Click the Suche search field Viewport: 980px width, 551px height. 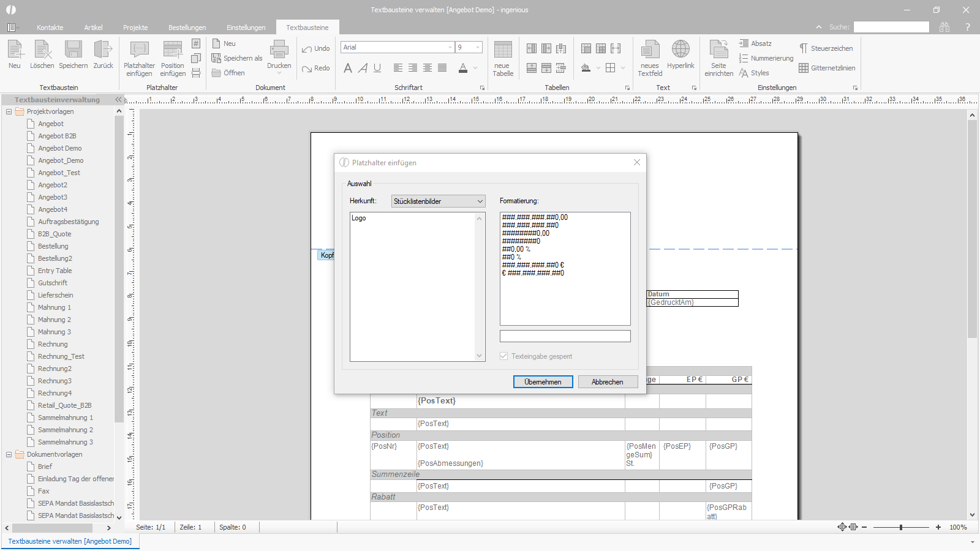891,27
